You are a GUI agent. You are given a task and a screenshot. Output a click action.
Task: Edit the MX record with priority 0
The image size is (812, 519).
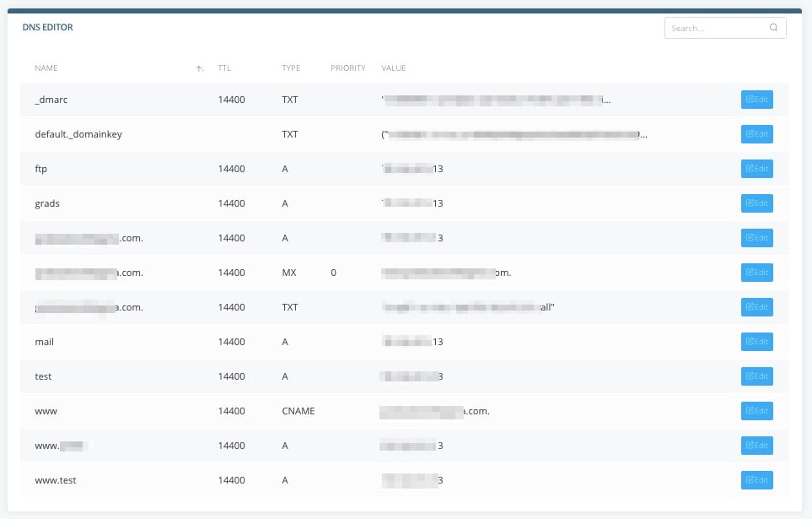(x=756, y=272)
